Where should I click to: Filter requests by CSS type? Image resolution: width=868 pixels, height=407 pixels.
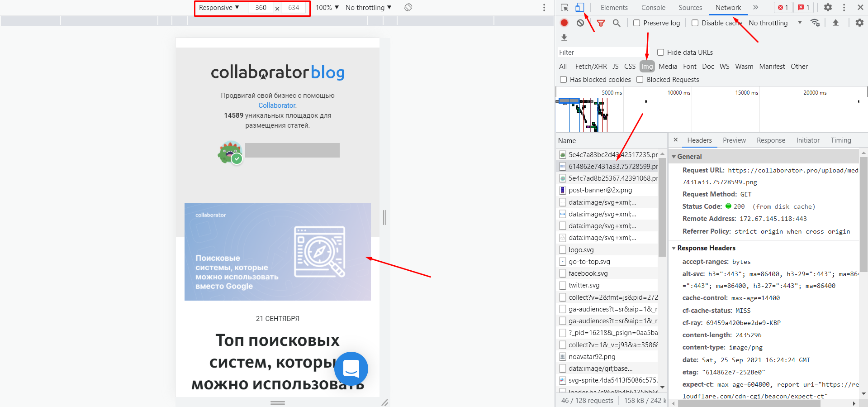pyautogui.click(x=630, y=67)
